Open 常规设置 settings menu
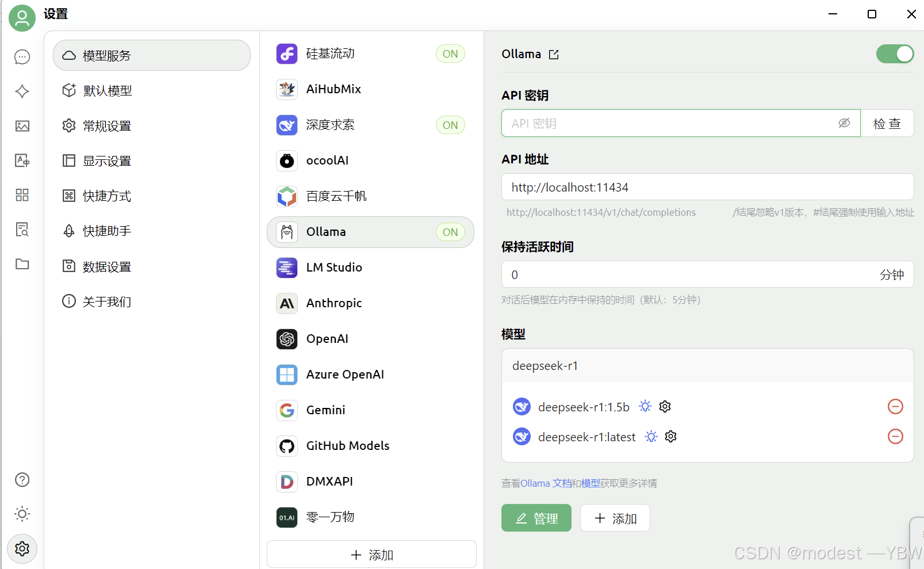This screenshot has width=924, height=569. tap(152, 126)
